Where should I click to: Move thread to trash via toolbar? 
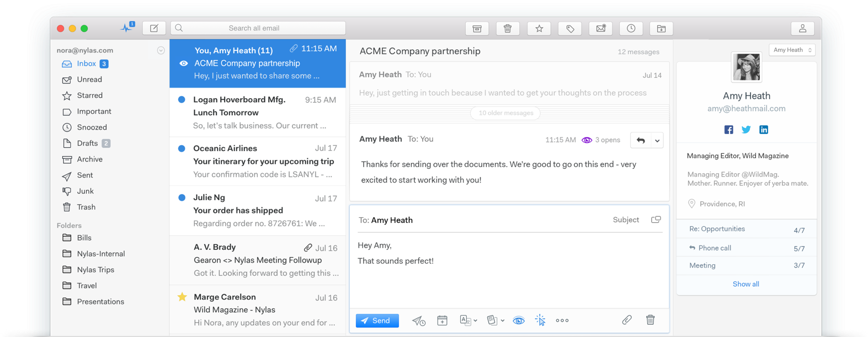(x=508, y=29)
